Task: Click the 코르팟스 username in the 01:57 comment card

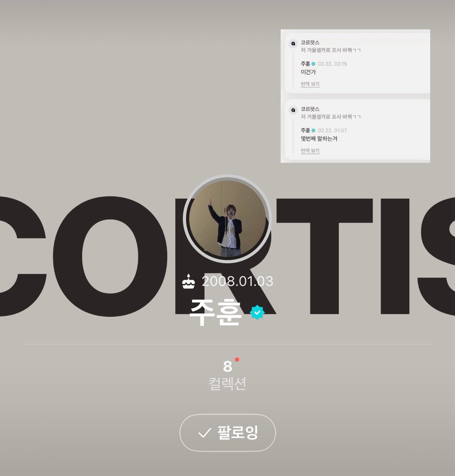Action: (x=310, y=109)
